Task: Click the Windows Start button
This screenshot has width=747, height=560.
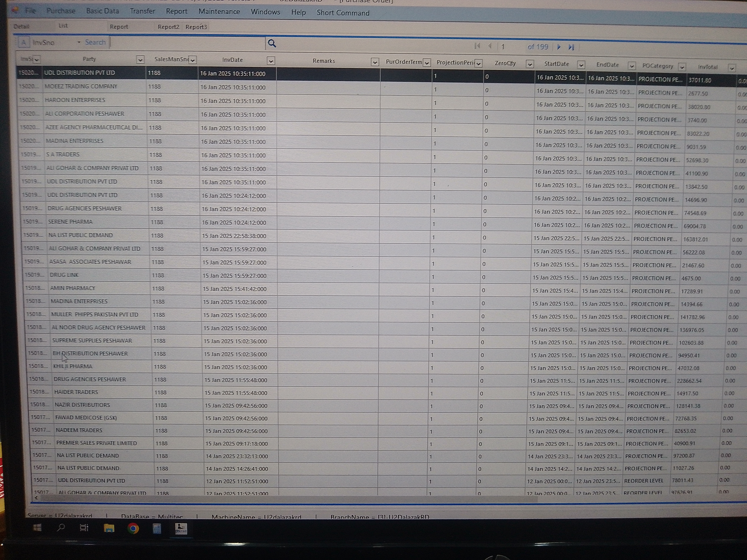Action: point(38,528)
